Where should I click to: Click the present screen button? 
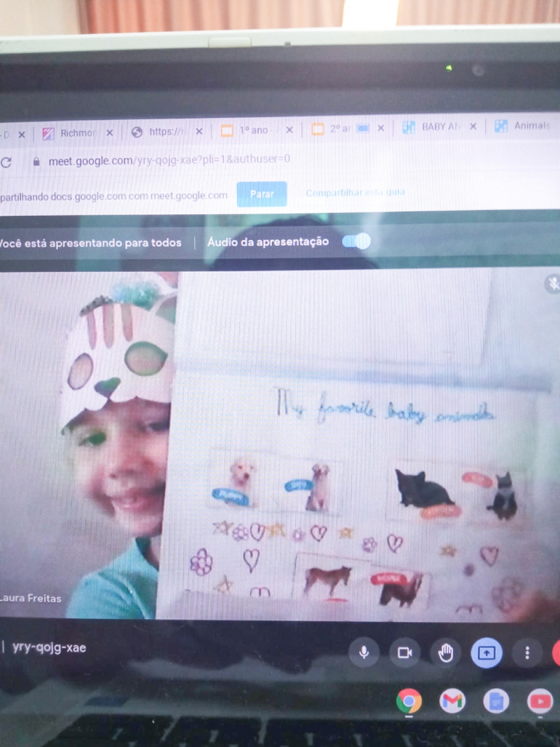[x=486, y=653]
